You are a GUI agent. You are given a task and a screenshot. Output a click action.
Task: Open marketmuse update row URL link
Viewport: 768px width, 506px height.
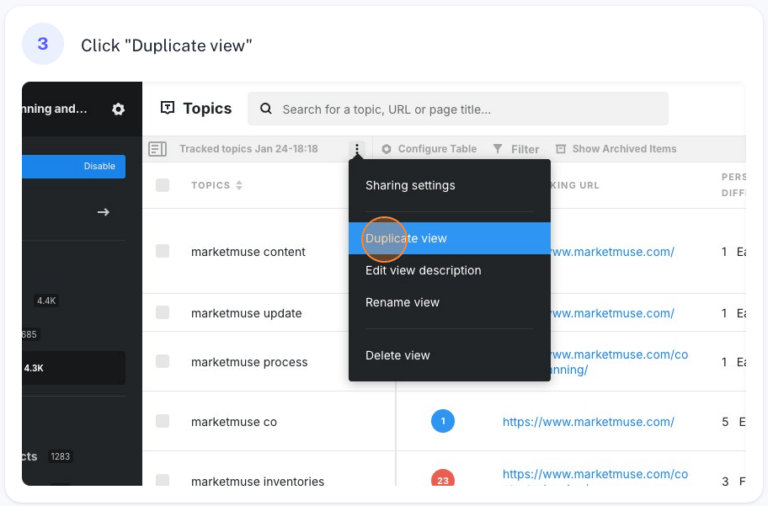(x=612, y=313)
